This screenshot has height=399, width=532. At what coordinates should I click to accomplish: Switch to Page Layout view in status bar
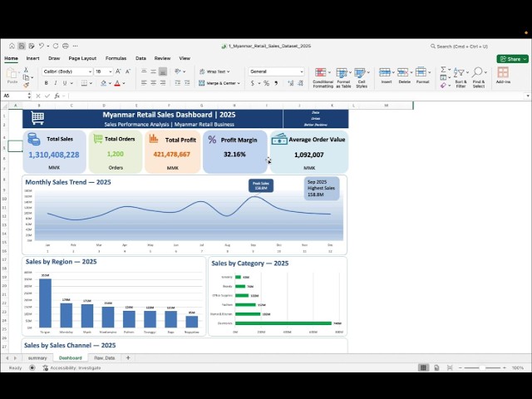pyautogui.click(x=436, y=367)
